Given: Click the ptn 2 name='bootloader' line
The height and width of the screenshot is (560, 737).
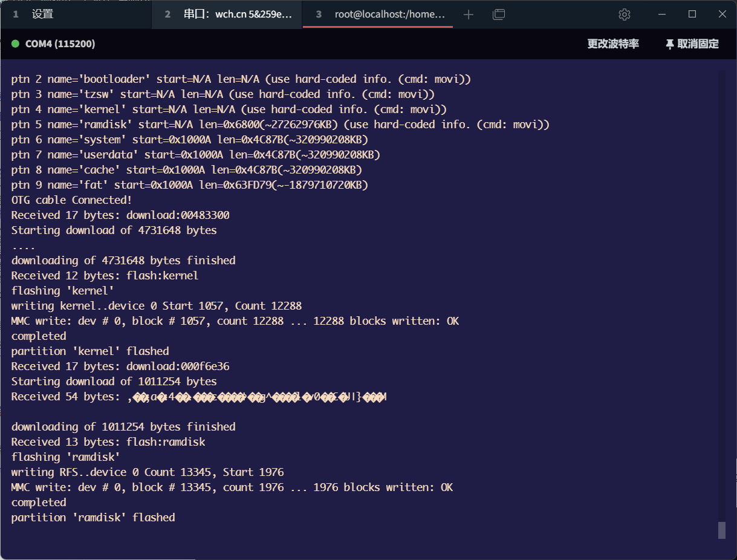Looking at the screenshot, I should pyautogui.click(x=241, y=79).
